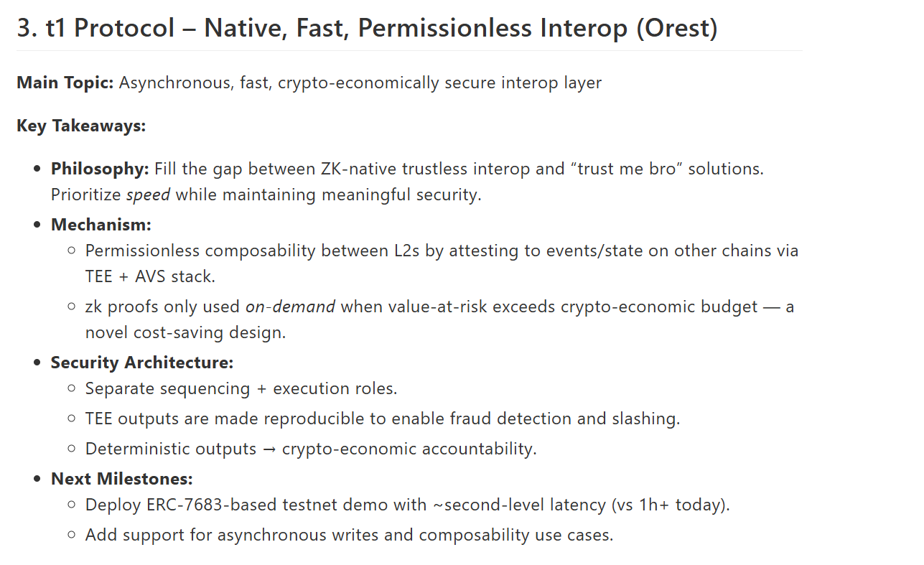Screen dimensions: 924x565
Task: Click the italic "on-demand" text
Action: click(x=290, y=307)
